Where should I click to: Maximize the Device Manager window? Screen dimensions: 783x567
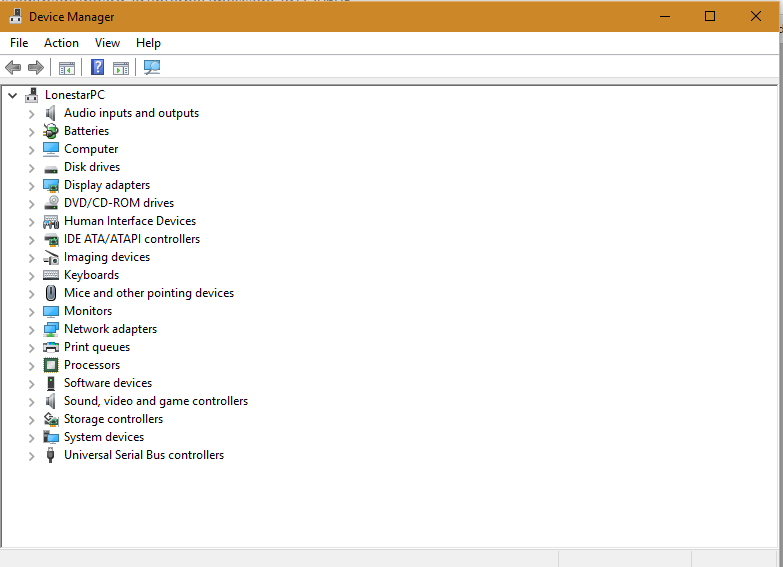pos(710,16)
